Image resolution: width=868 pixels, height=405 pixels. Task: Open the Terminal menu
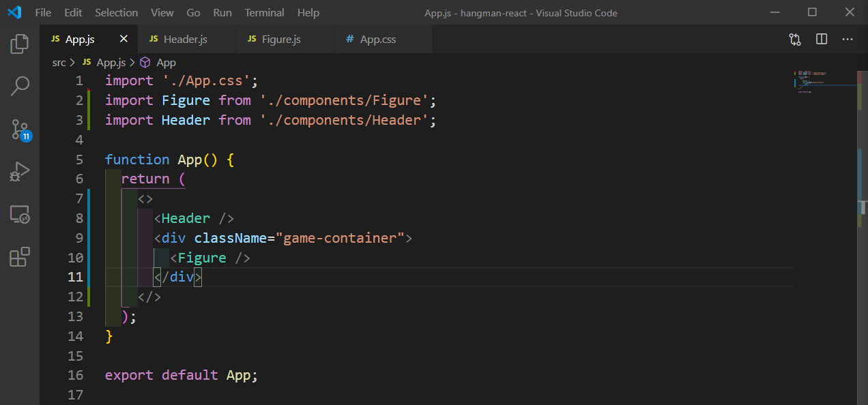pyautogui.click(x=264, y=12)
